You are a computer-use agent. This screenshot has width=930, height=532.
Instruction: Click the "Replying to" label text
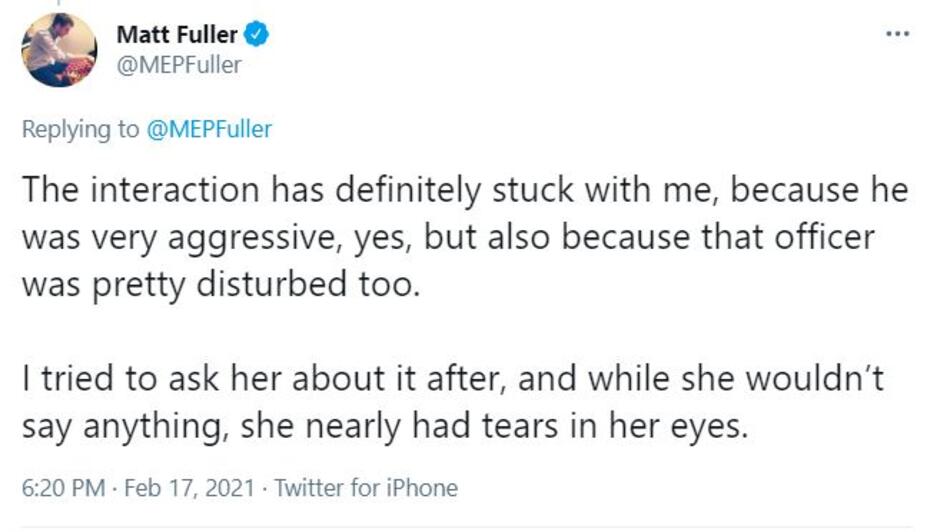click(81, 129)
